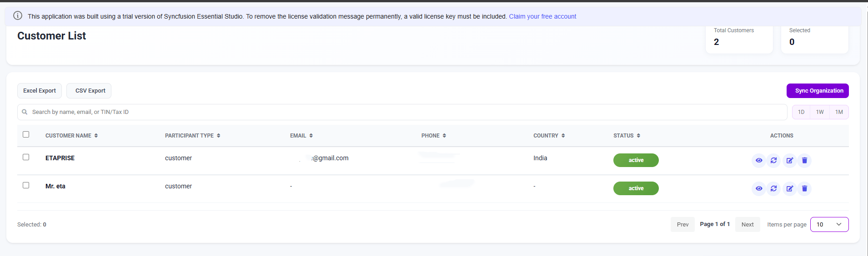
Task: Delete the ETAPRISE customer
Action: 804,160
